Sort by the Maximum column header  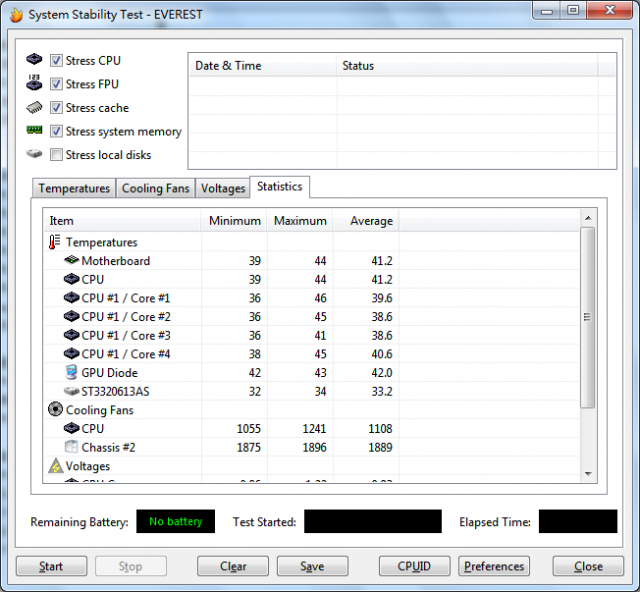[300, 221]
